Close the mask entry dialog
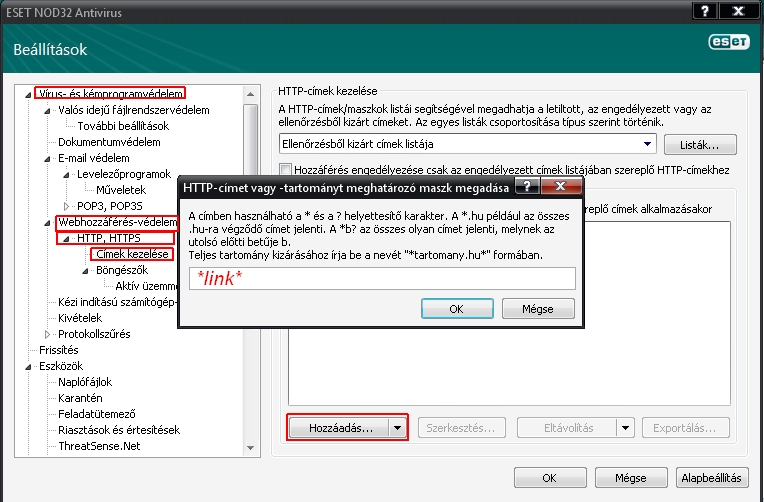Viewport: 764px width, 502px height. point(561,186)
